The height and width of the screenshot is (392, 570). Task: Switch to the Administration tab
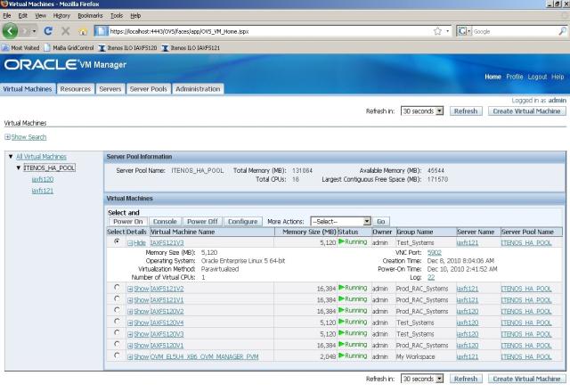click(198, 89)
